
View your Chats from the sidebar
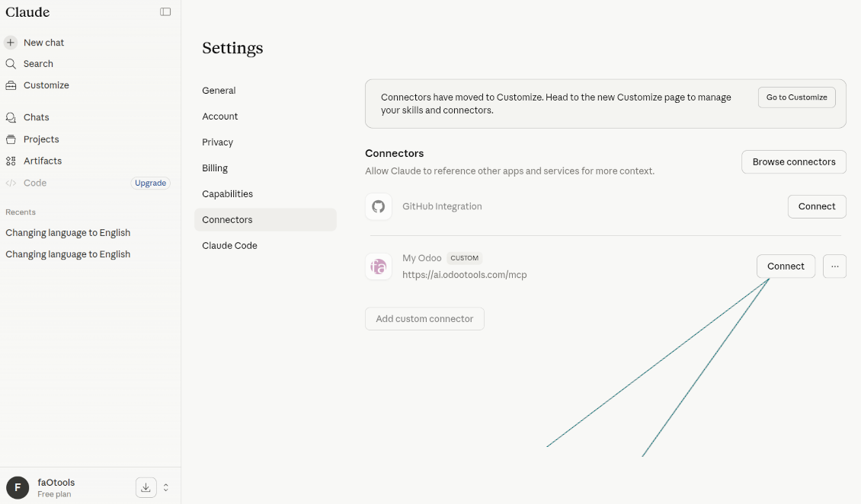[x=37, y=117]
